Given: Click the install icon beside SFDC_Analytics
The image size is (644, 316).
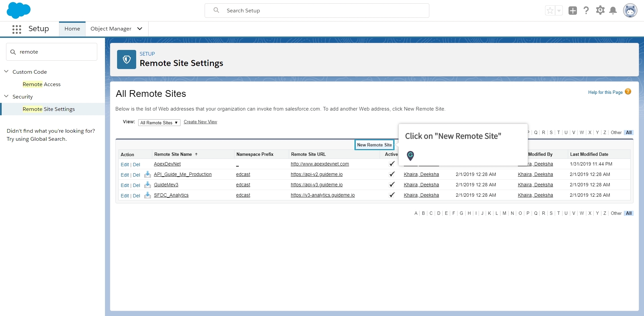Looking at the screenshot, I should tap(147, 195).
